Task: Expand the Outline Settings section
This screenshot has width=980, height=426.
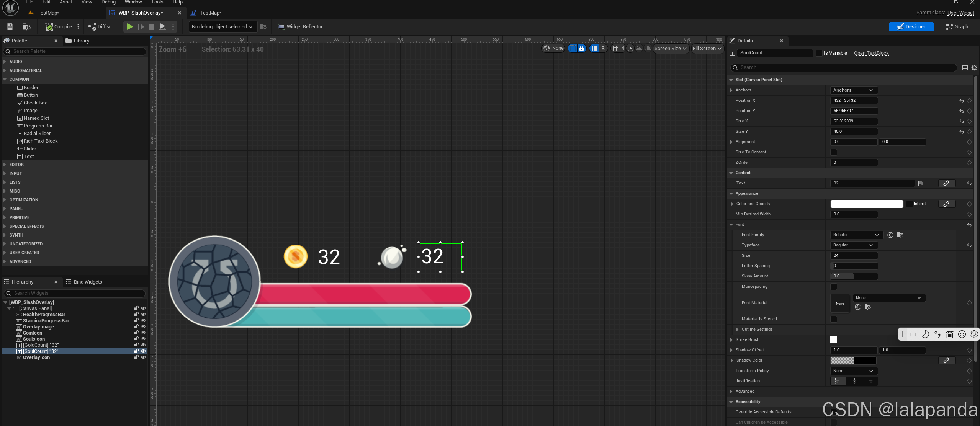Action: (737, 330)
